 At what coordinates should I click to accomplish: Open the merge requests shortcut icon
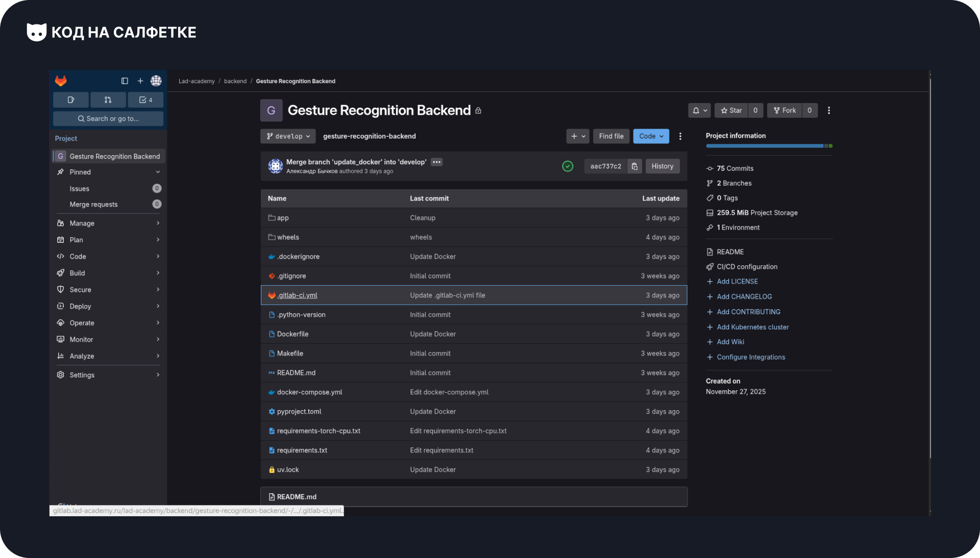pyautogui.click(x=108, y=100)
